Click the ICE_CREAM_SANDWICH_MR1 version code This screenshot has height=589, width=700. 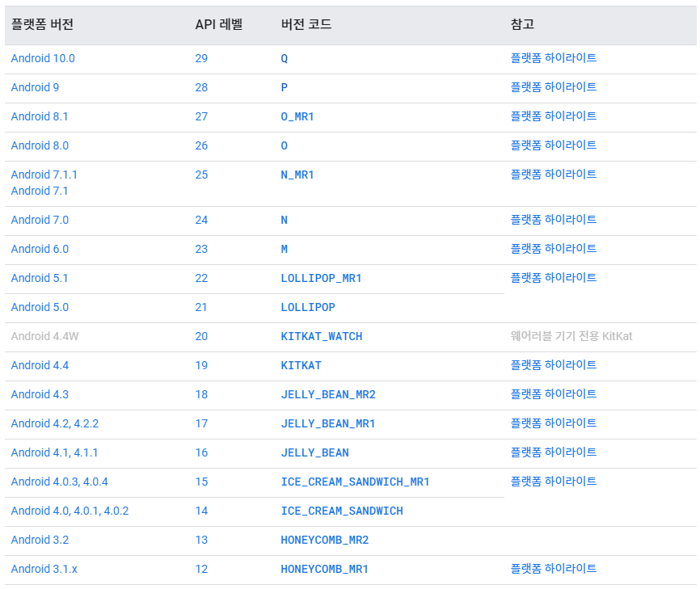point(355,482)
